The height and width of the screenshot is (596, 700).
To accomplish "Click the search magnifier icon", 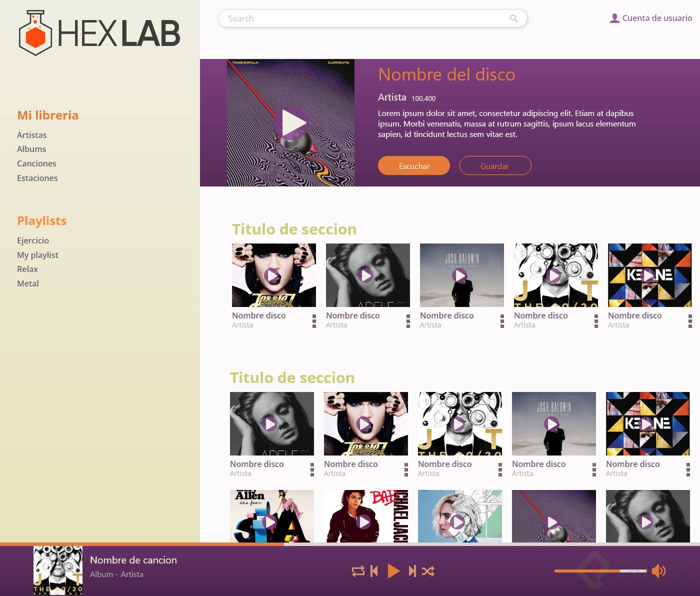I will point(513,18).
